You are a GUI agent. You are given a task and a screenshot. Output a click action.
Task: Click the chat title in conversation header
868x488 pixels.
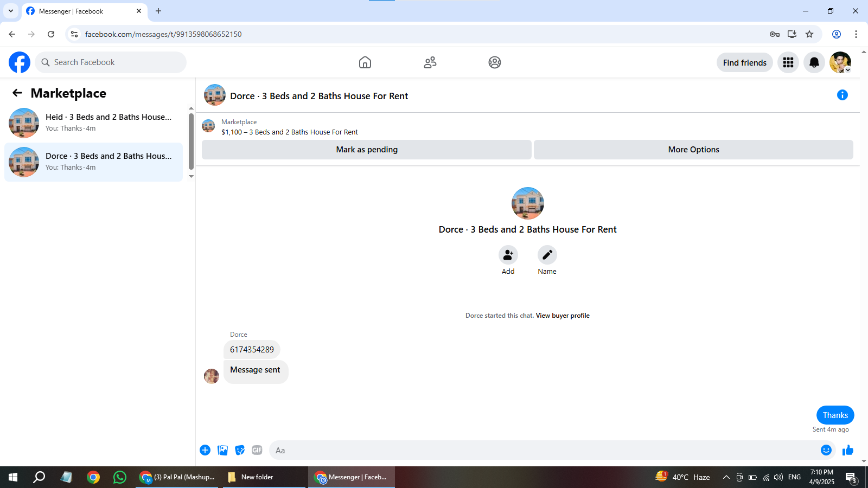click(319, 96)
